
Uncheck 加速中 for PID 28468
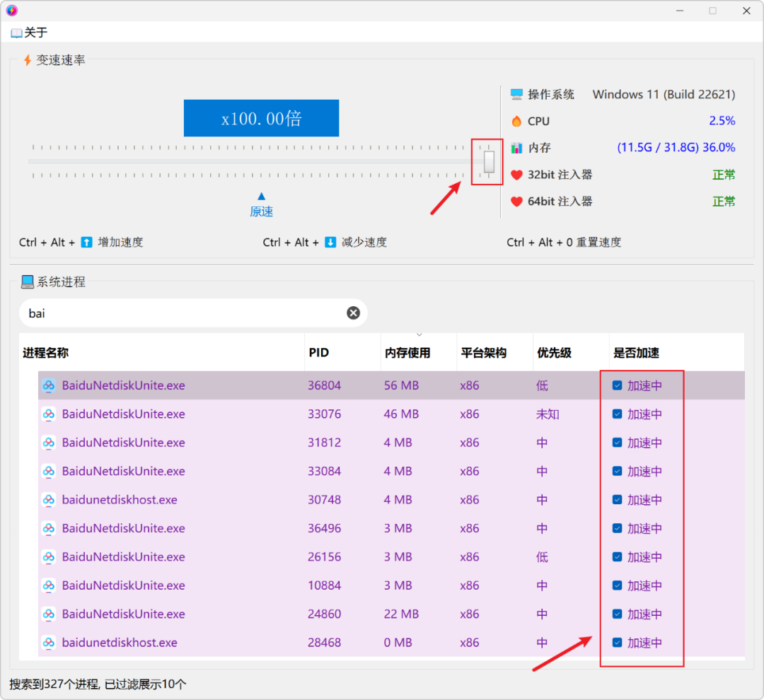click(x=617, y=643)
